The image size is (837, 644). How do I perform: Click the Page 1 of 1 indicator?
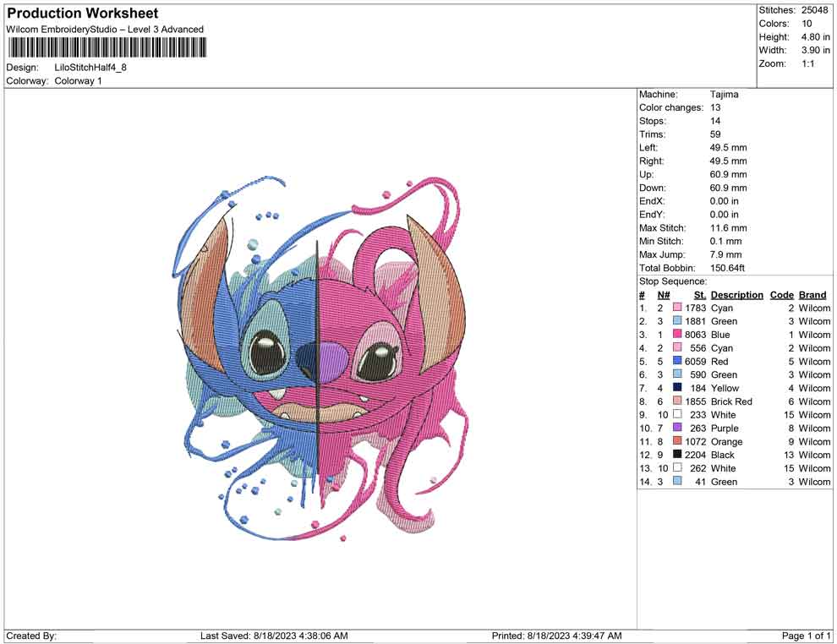[x=806, y=636]
